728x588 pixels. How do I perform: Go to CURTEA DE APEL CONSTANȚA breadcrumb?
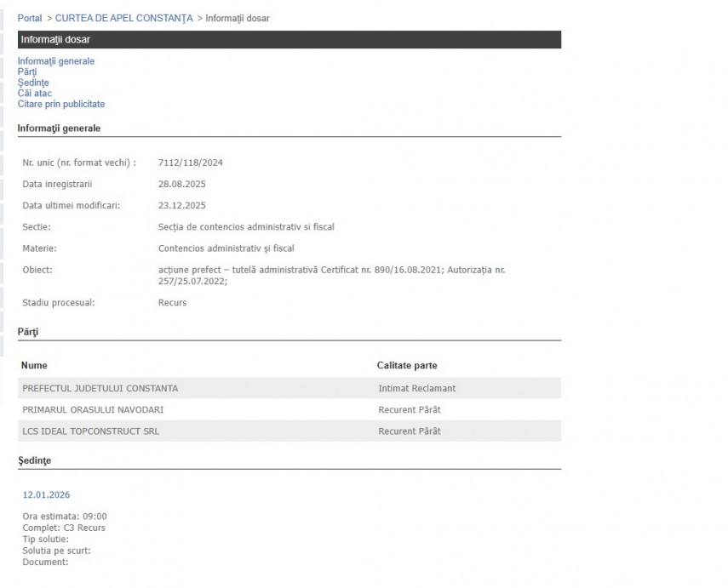click(124, 18)
